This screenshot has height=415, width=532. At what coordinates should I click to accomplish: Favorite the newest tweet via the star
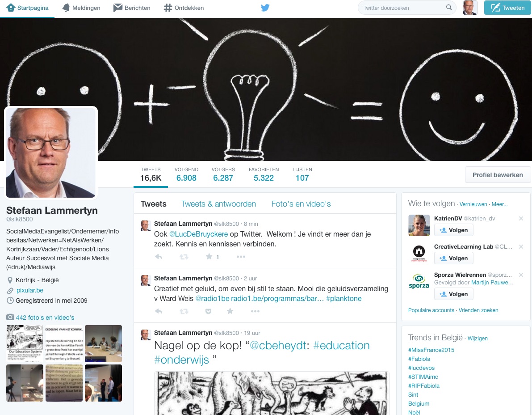click(x=209, y=256)
